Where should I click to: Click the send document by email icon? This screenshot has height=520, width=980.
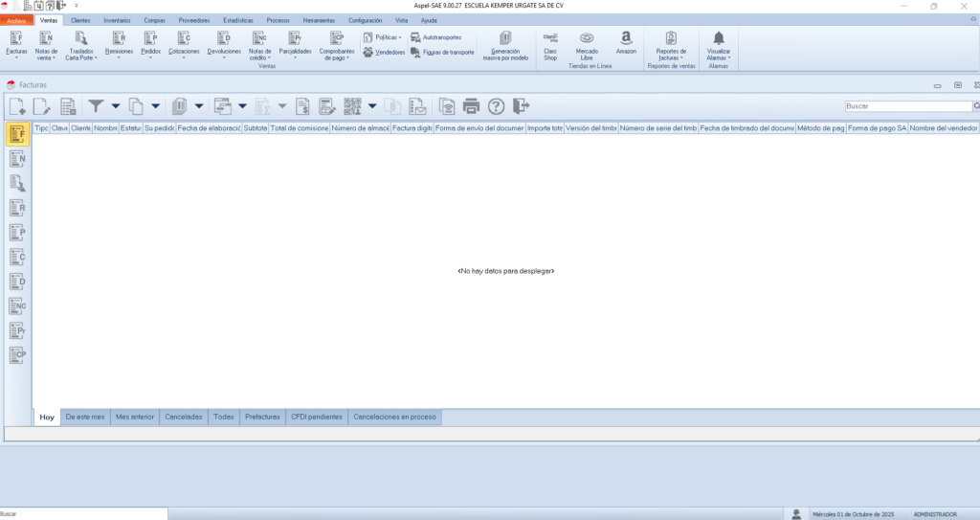click(417, 106)
